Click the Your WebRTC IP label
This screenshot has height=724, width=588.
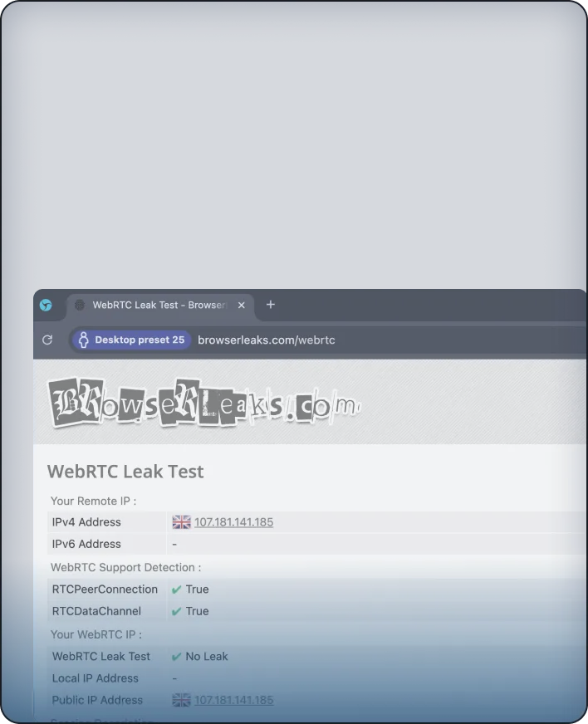(96, 634)
